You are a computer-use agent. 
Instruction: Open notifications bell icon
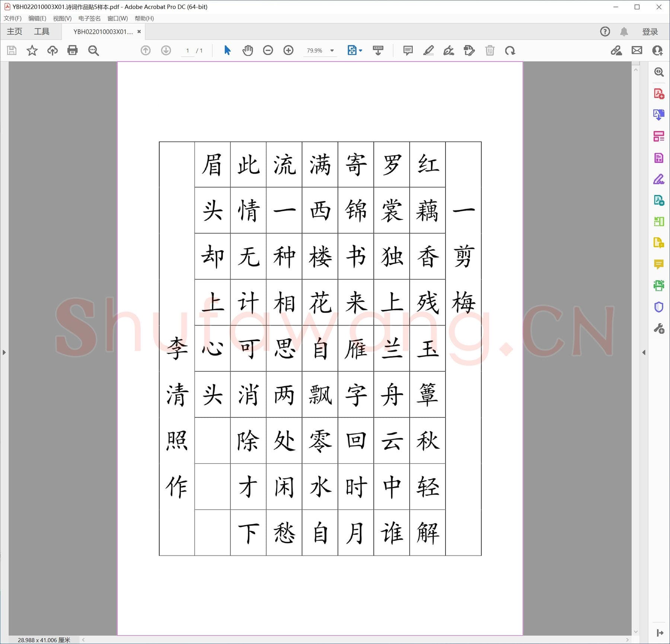624,32
